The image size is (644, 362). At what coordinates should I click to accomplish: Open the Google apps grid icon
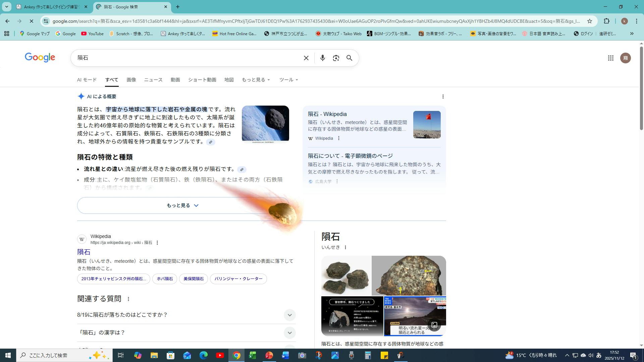[610, 58]
